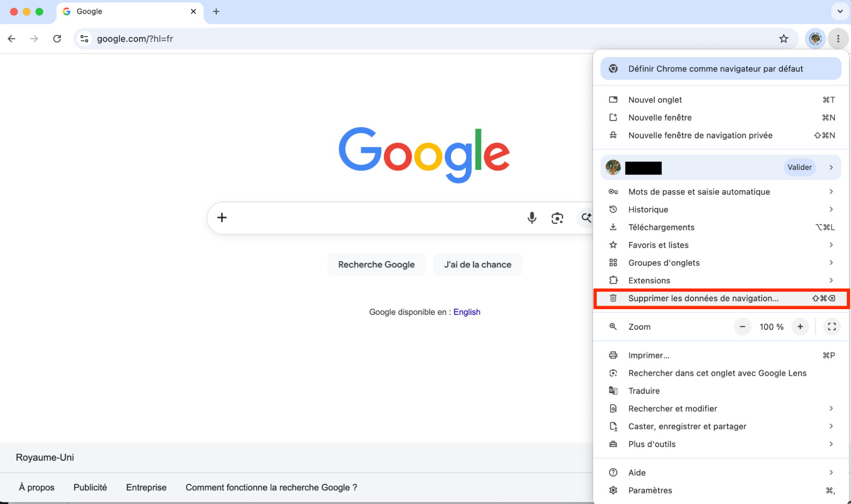Open site information icon in address bar
The width and height of the screenshot is (851, 504).
(x=84, y=39)
